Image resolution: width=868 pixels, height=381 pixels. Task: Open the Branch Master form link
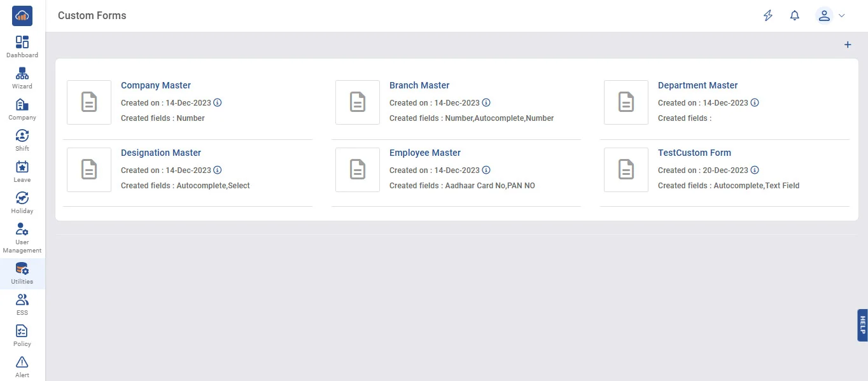pyautogui.click(x=419, y=85)
